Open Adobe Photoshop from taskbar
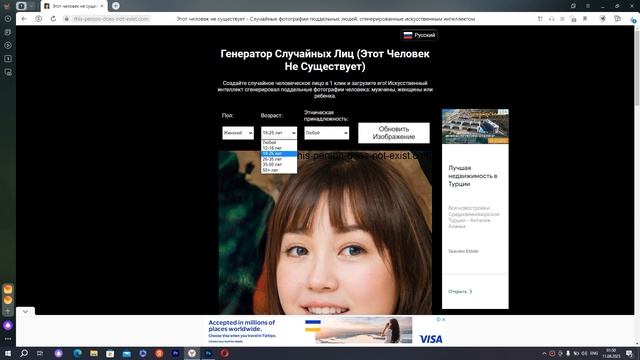Screen dimensions: 640x360 208,353
